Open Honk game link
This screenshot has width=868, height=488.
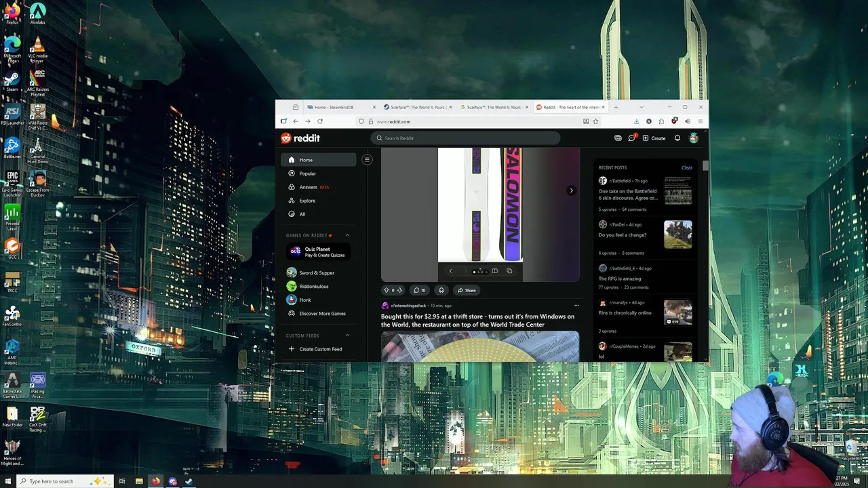click(x=299, y=300)
